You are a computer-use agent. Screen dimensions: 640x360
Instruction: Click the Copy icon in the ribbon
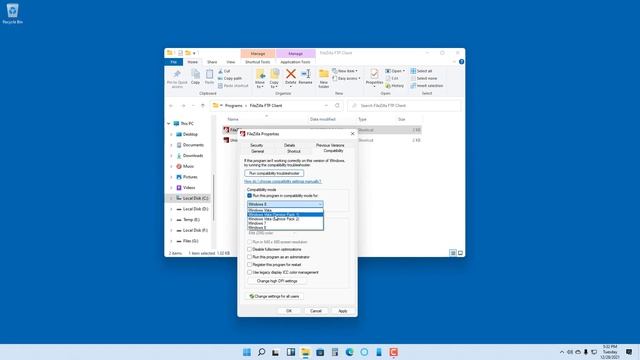(196, 74)
